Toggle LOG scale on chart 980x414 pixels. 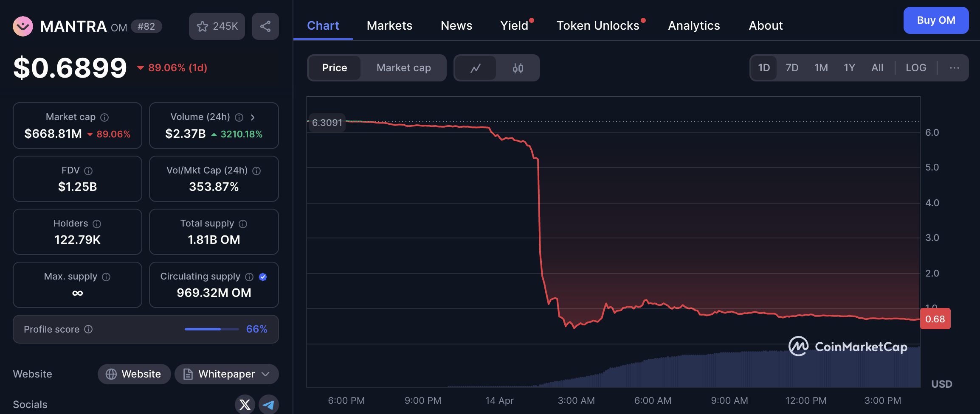(915, 68)
